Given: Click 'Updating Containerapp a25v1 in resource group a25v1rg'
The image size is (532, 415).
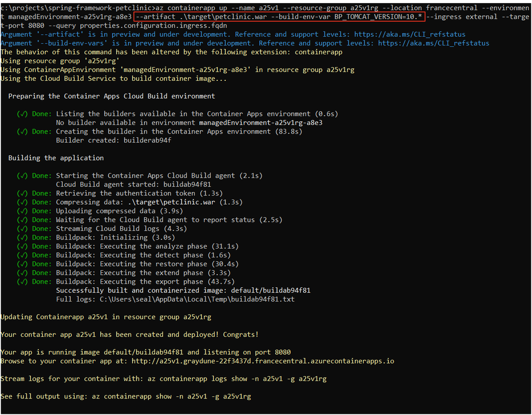Looking at the screenshot, I should (x=106, y=317).
